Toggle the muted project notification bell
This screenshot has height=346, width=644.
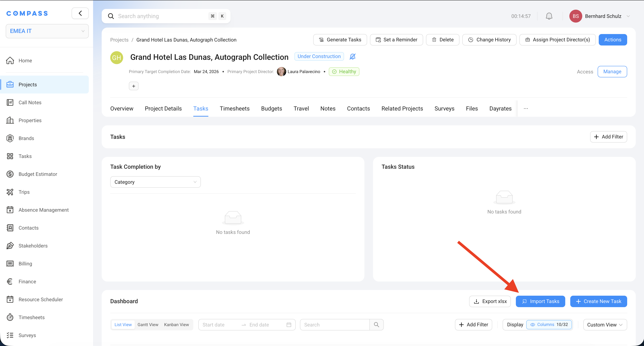352,57
